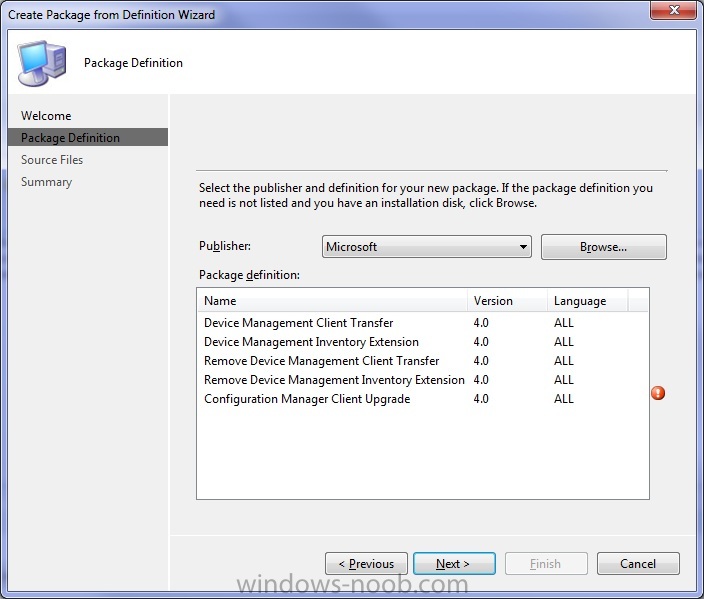The height and width of the screenshot is (599, 704).
Task: Open the Publisher dropdown
Action: click(x=427, y=247)
